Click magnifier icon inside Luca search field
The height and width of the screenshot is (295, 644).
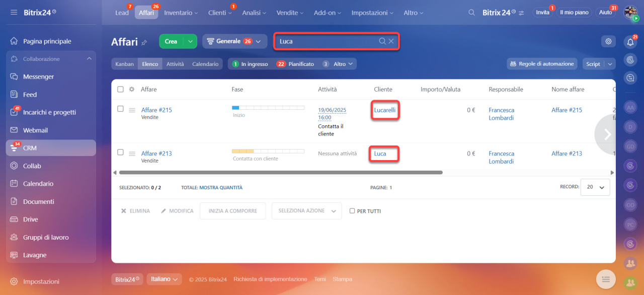(382, 41)
